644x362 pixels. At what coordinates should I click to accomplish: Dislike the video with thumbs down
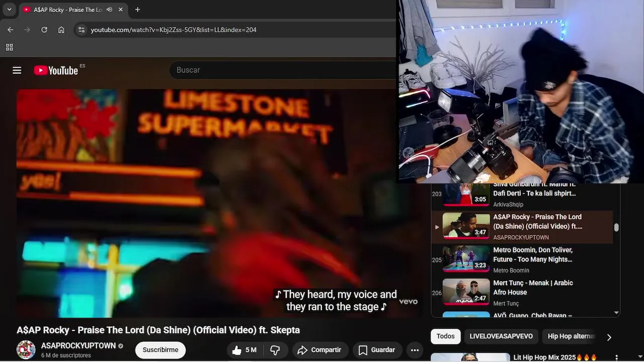click(275, 350)
